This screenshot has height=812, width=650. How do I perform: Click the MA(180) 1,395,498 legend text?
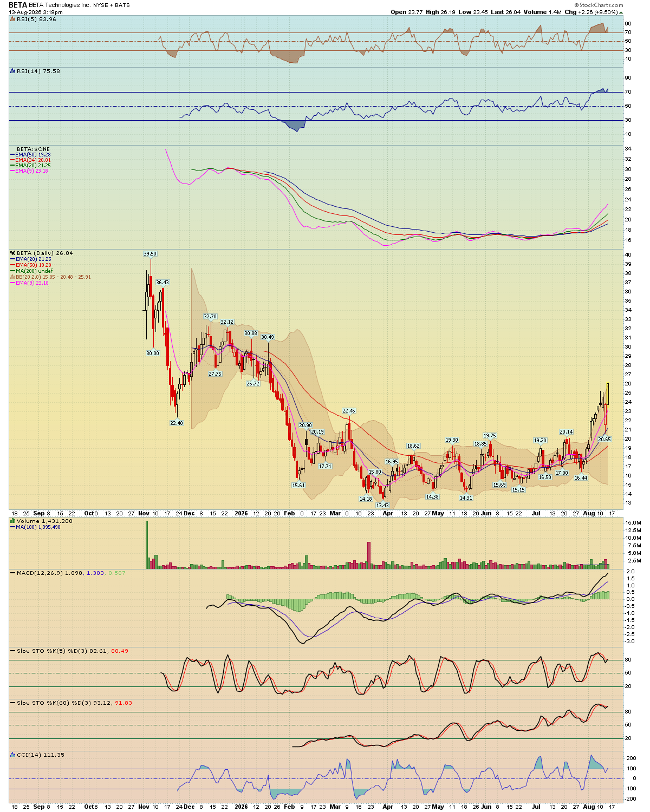coord(38,527)
